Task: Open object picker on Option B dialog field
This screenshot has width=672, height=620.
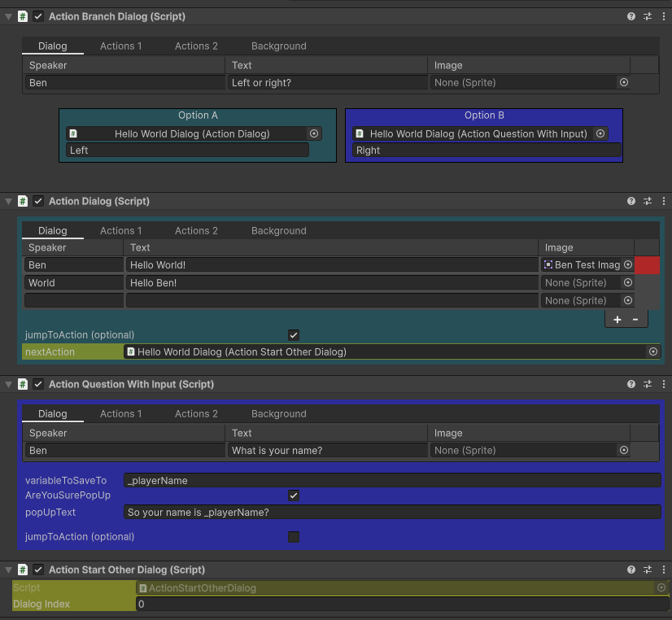Action: [x=600, y=133]
